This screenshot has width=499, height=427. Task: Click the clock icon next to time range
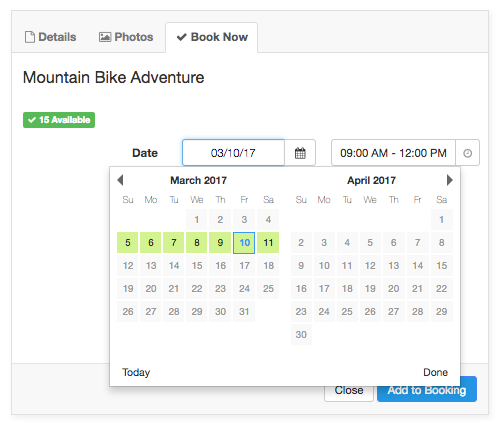click(x=467, y=153)
